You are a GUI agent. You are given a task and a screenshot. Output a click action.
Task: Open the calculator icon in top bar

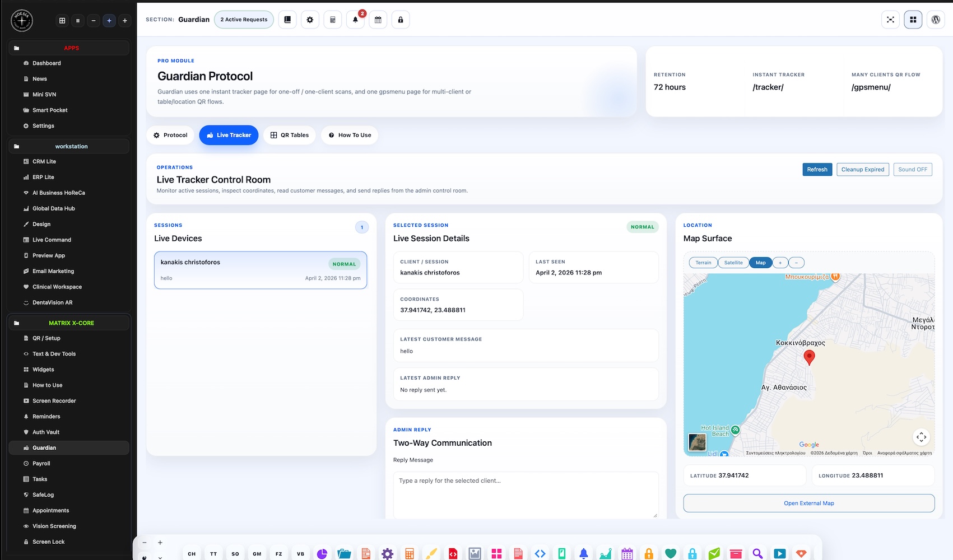coord(333,20)
